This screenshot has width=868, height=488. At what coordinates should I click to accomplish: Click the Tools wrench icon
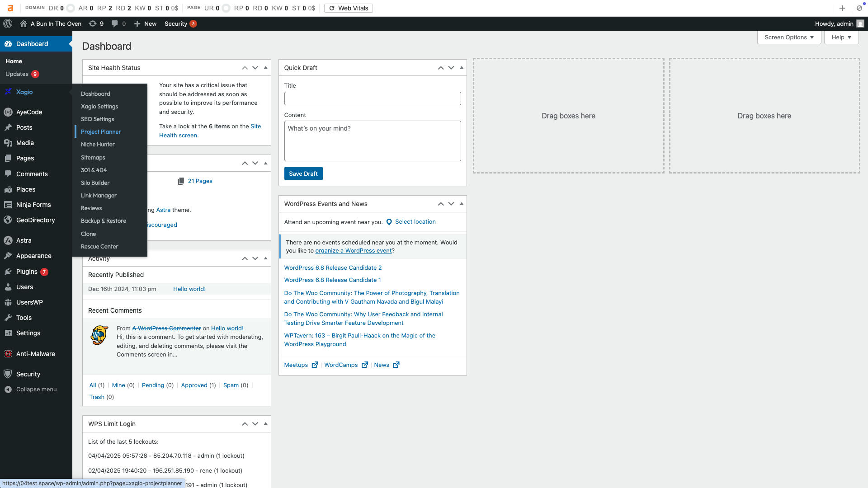coord(8,318)
